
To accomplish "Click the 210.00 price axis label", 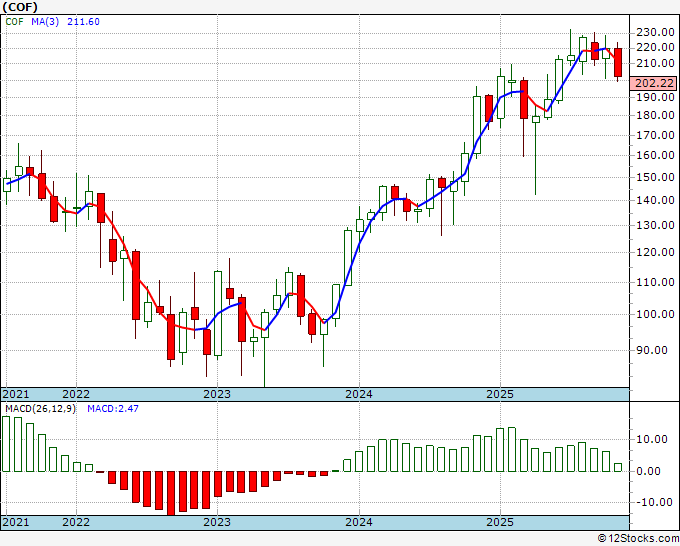I will click(655, 63).
